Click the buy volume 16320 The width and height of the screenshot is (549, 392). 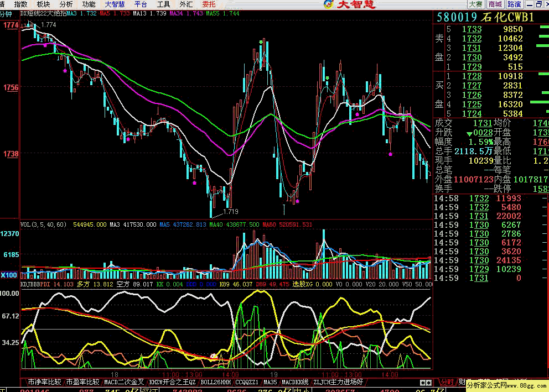click(x=510, y=104)
